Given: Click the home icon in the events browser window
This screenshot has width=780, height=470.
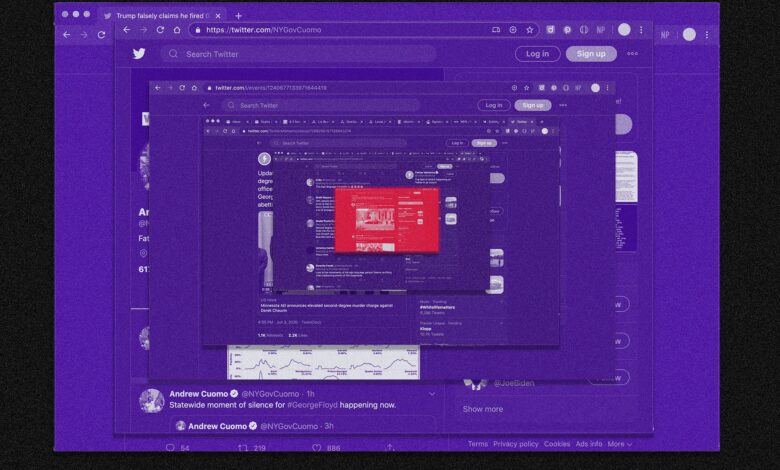Looking at the screenshot, I should (195, 88).
